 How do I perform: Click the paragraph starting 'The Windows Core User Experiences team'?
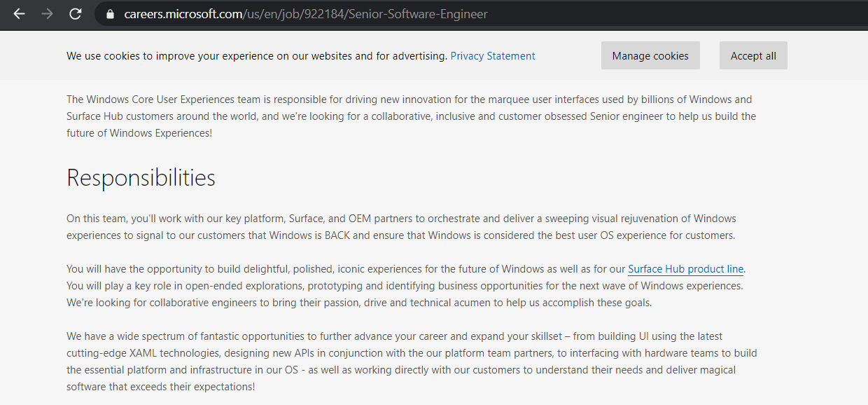click(412, 116)
